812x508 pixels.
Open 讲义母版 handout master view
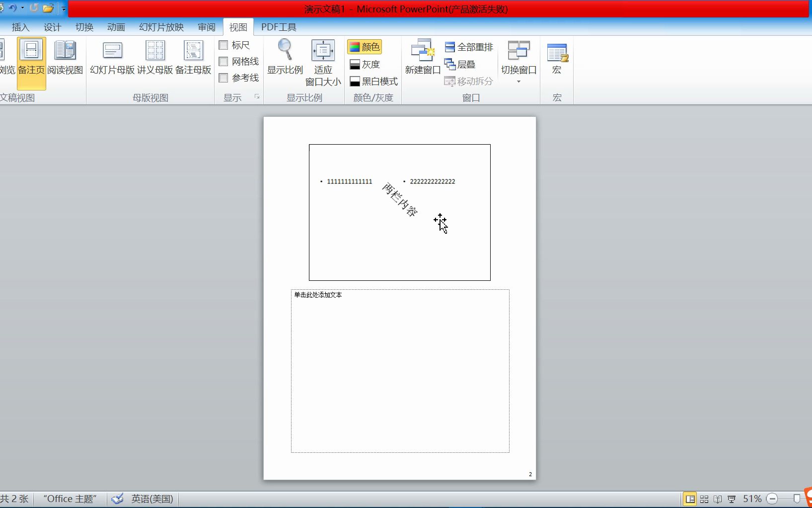click(155, 59)
